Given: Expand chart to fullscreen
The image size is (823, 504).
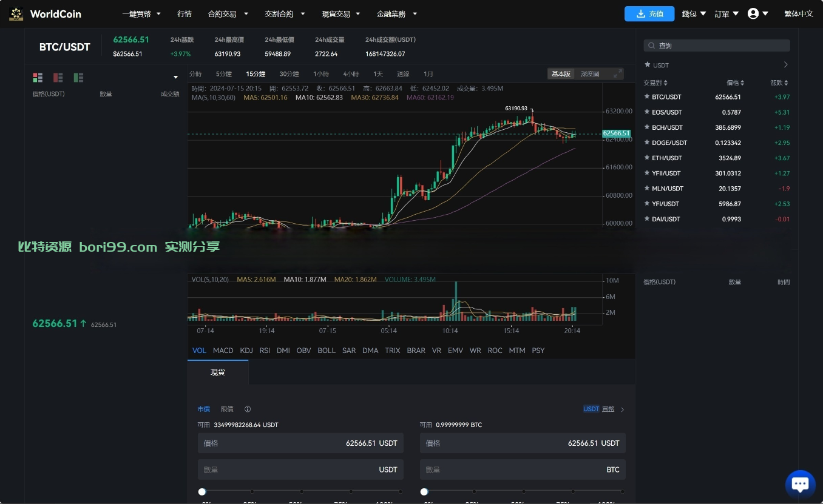Looking at the screenshot, I should pos(618,73).
